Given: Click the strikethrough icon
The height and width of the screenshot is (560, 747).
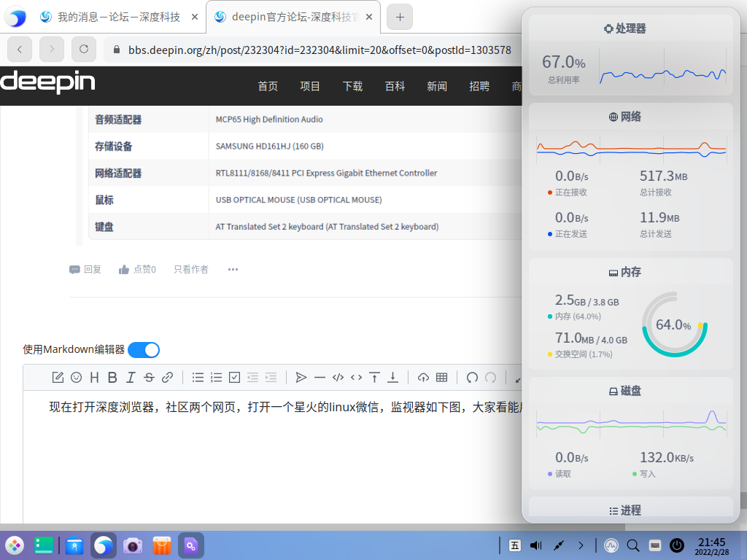Looking at the screenshot, I should pyautogui.click(x=149, y=377).
